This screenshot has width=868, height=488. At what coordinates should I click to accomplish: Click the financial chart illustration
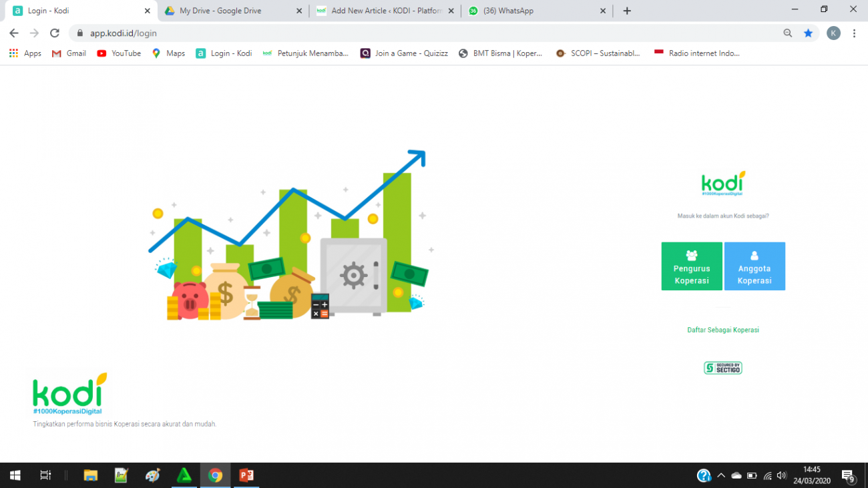pyautogui.click(x=292, y=235)
